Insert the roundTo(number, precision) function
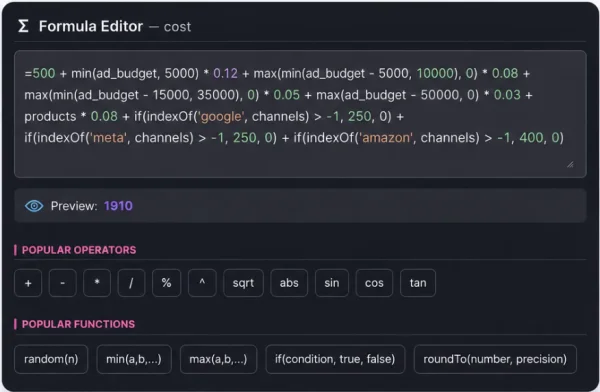 pyautogui.click(x=495, y=359)
